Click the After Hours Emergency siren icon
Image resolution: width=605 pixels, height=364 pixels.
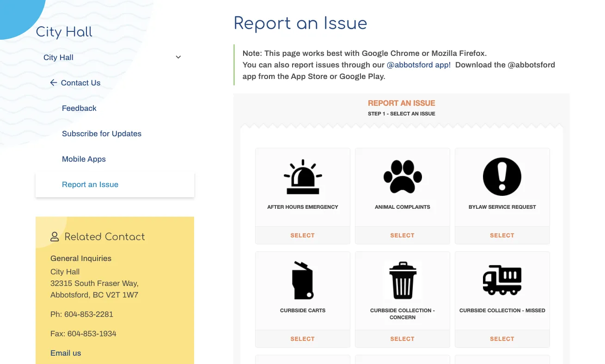click(x=303, y=176)
